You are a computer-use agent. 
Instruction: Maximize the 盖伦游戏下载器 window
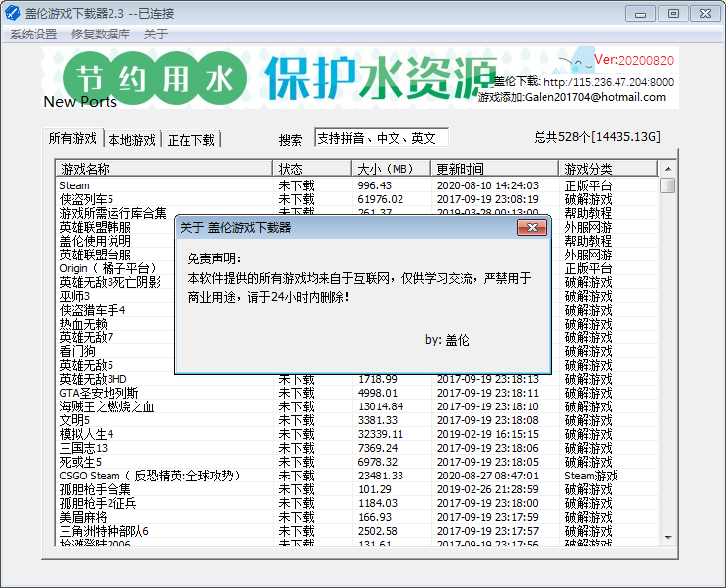pyautogui.click(x=673, y=14)
